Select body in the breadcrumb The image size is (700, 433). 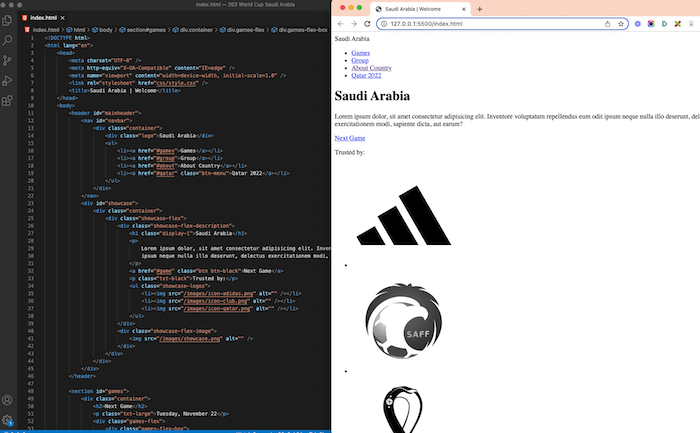coord(105,30)
